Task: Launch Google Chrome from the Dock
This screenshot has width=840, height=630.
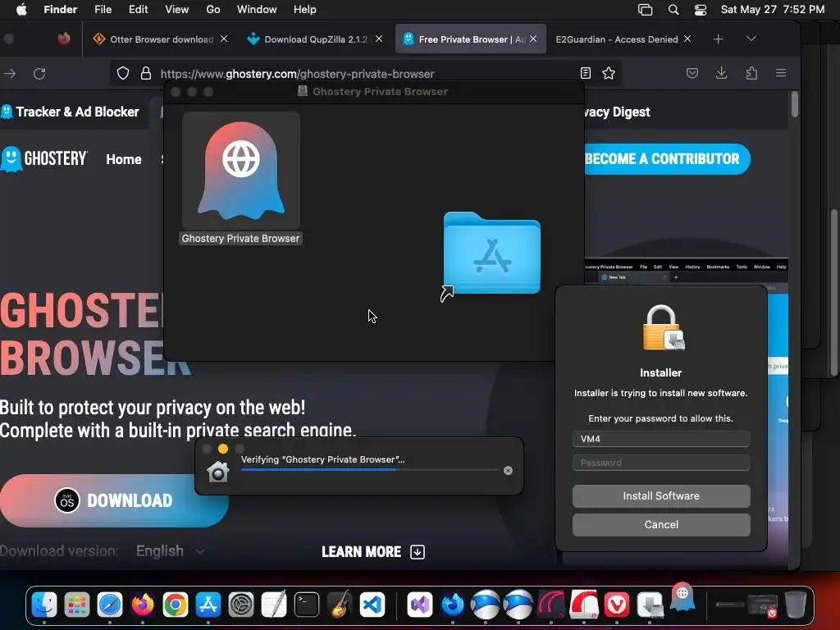Action: point(176,605)
